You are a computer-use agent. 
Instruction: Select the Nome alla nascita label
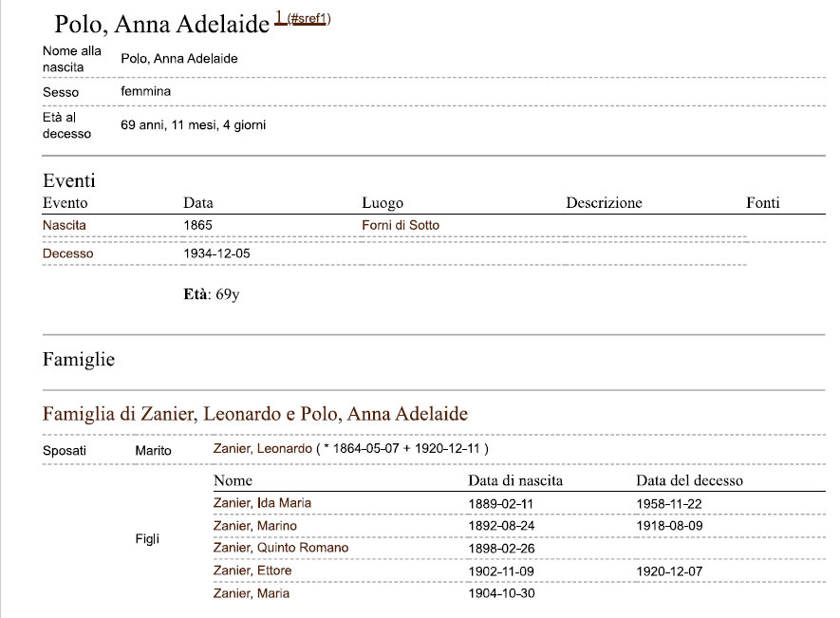click(72, 59)
